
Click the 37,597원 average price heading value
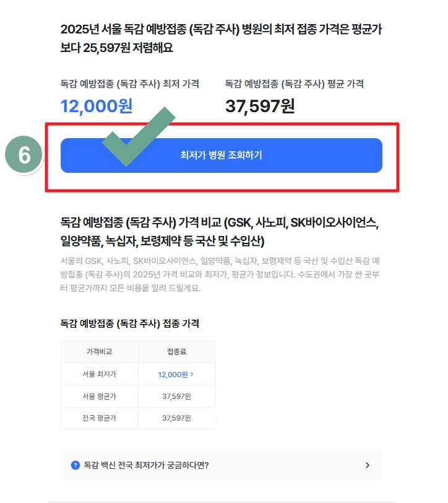(259, 107)
